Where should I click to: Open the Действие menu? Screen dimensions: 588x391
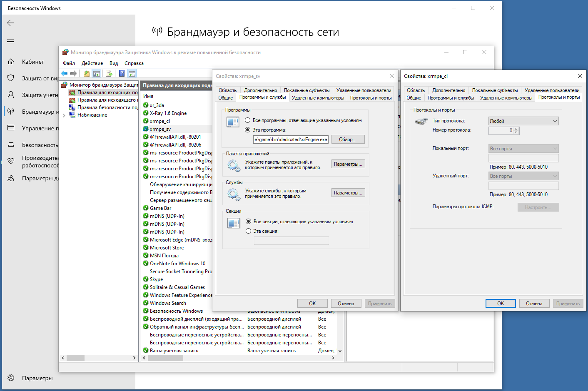[92, 63]
